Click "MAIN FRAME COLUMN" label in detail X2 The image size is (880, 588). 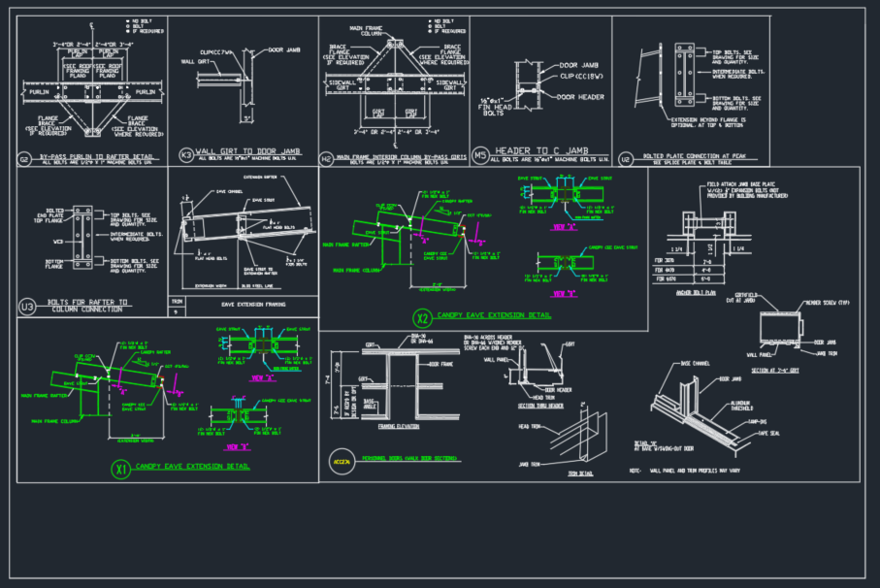click(x=356, y=271)
